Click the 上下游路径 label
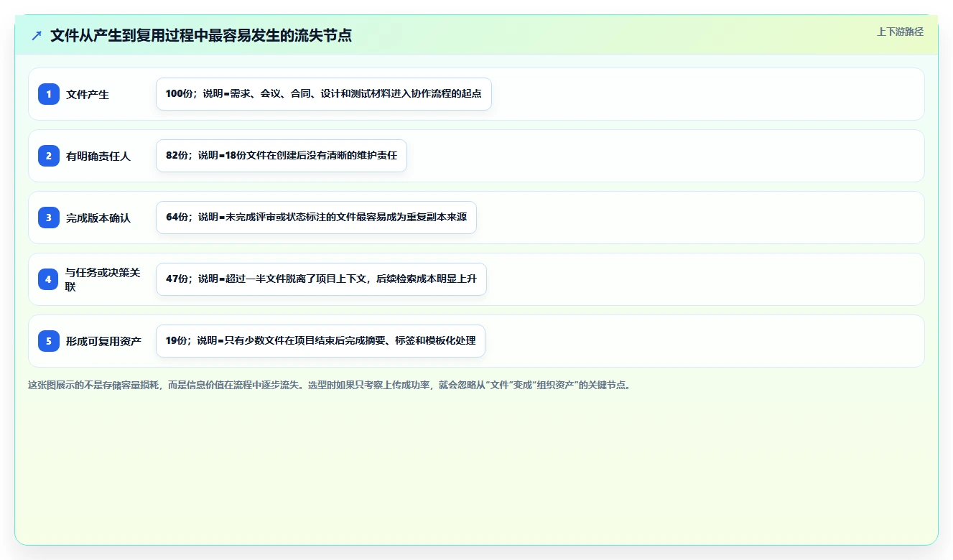The image size is (953, 560). click(900, 32)
